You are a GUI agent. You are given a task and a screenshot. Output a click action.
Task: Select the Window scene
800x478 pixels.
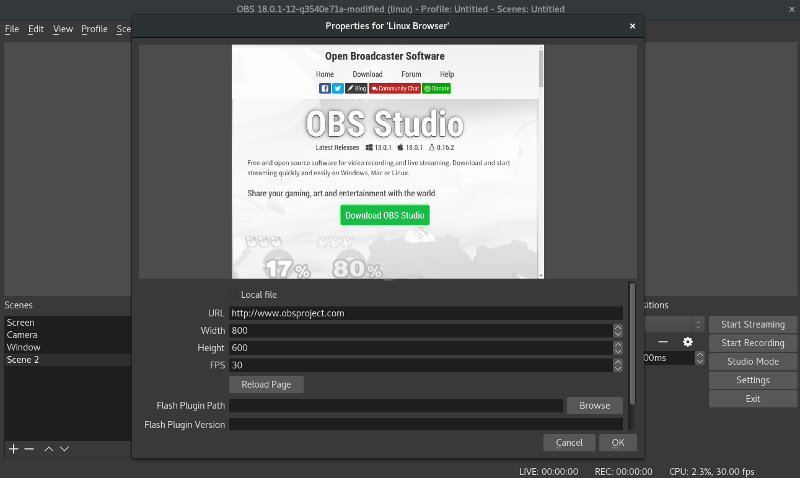[x=68, y=347]
